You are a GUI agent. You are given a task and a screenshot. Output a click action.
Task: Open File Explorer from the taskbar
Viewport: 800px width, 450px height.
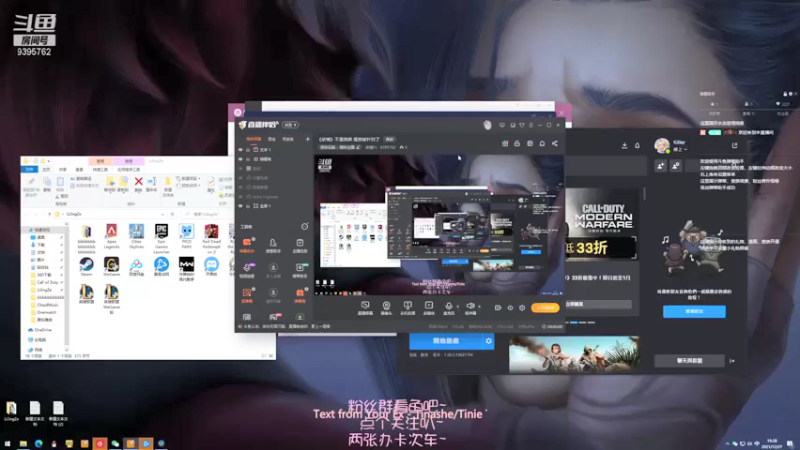coord(23,444)
